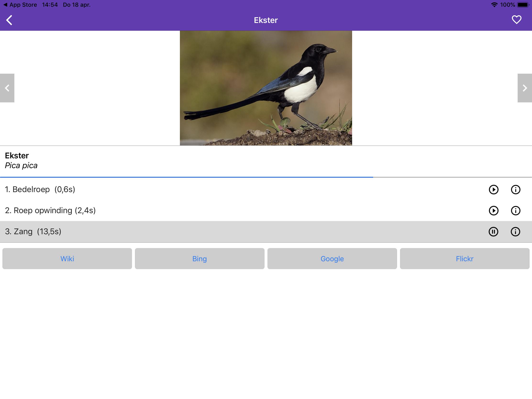
Task: Click the audio playback progress bar
Action: tap(266, 177)
